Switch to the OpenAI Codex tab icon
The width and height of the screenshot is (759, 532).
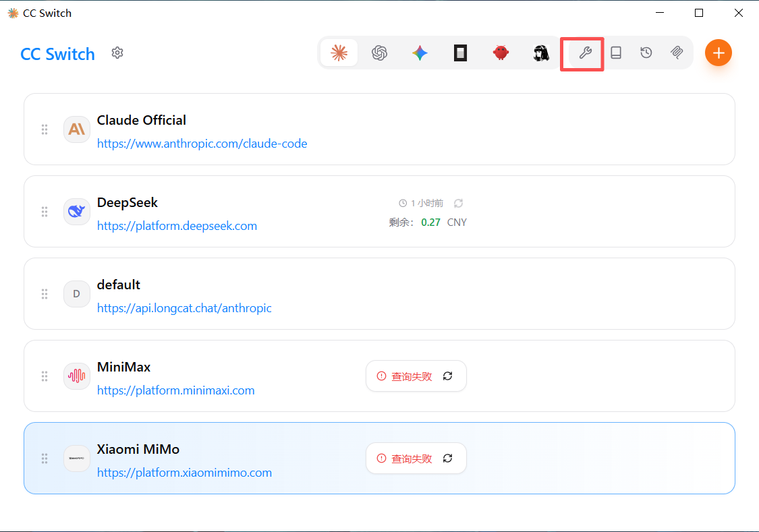click(379, 53)
